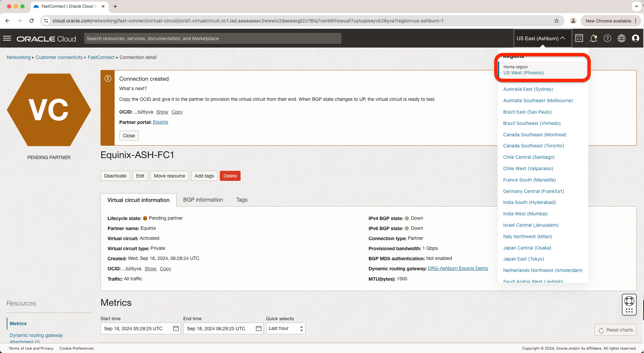
Task: Select Metrics in the Resources list
Action: (x=18, y=324)
